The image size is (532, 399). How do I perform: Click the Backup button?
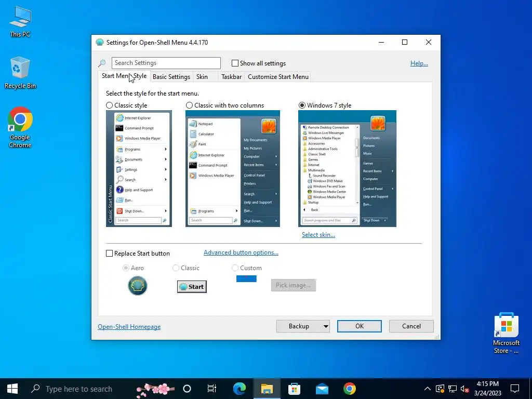(299, 326)
